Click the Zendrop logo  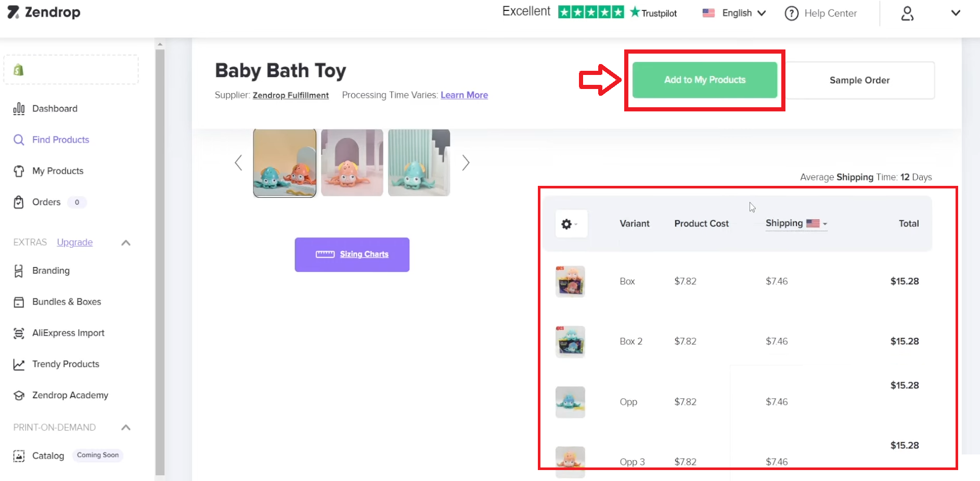point(44,12)
